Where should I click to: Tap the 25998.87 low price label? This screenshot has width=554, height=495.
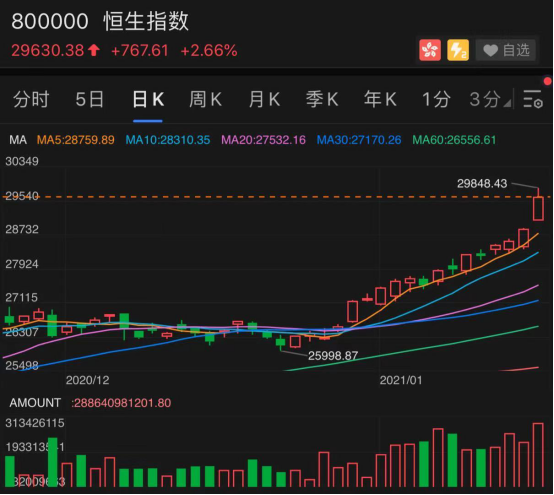[333, 355]
